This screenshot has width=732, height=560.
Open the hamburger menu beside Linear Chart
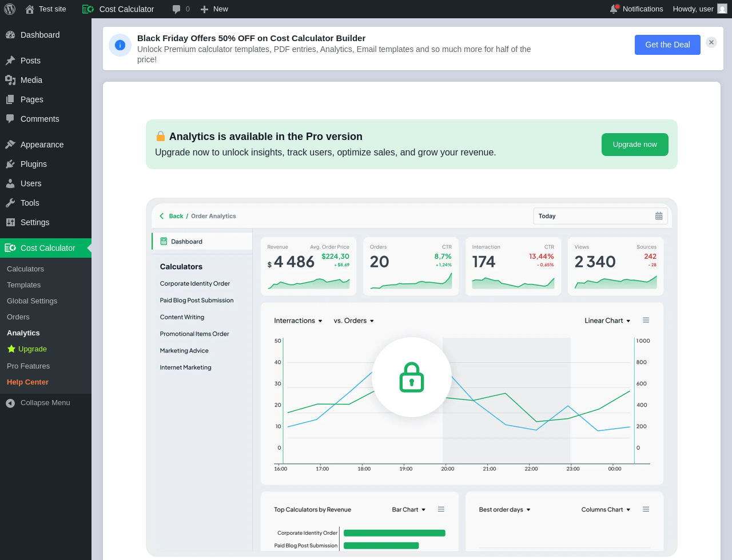tap(646, 321)
